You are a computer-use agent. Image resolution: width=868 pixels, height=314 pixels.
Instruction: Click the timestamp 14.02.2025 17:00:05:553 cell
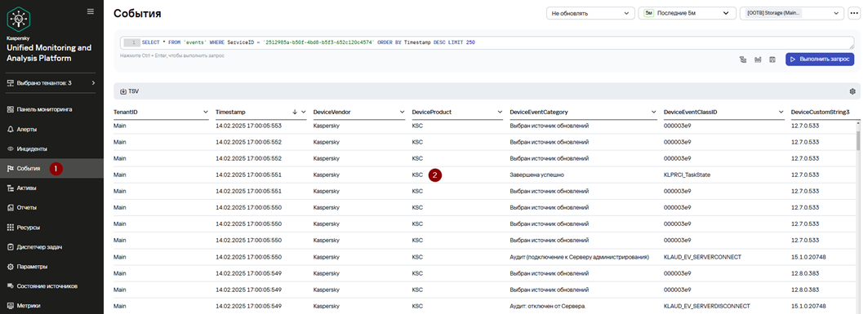pos(248,126)
